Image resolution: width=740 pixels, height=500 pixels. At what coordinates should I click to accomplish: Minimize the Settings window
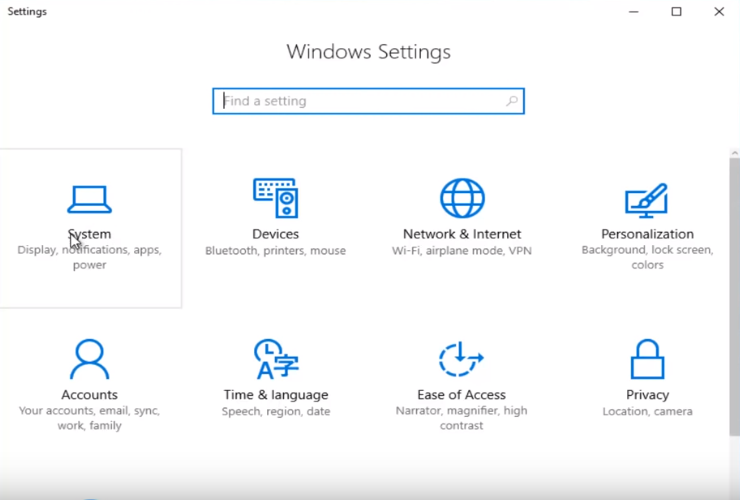point(634,11)
